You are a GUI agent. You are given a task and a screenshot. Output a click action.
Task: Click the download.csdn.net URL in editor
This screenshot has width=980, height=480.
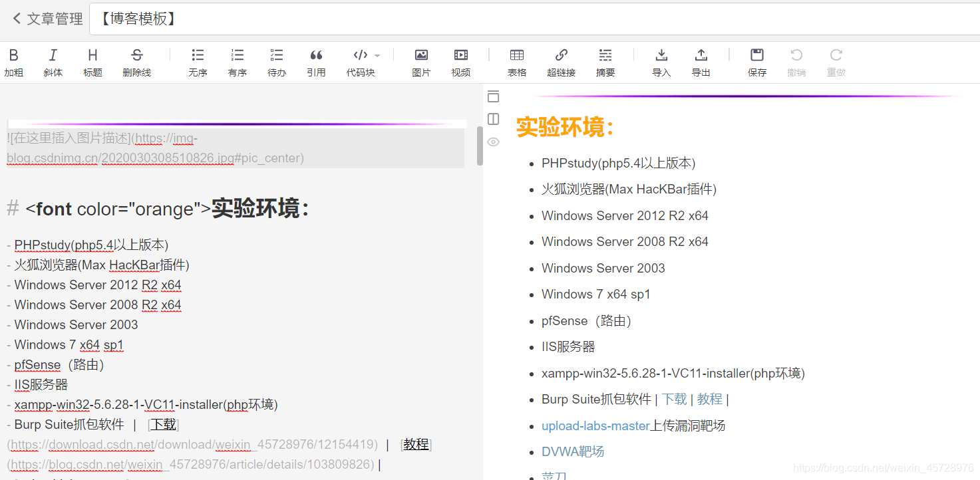(x=193, y=444)
